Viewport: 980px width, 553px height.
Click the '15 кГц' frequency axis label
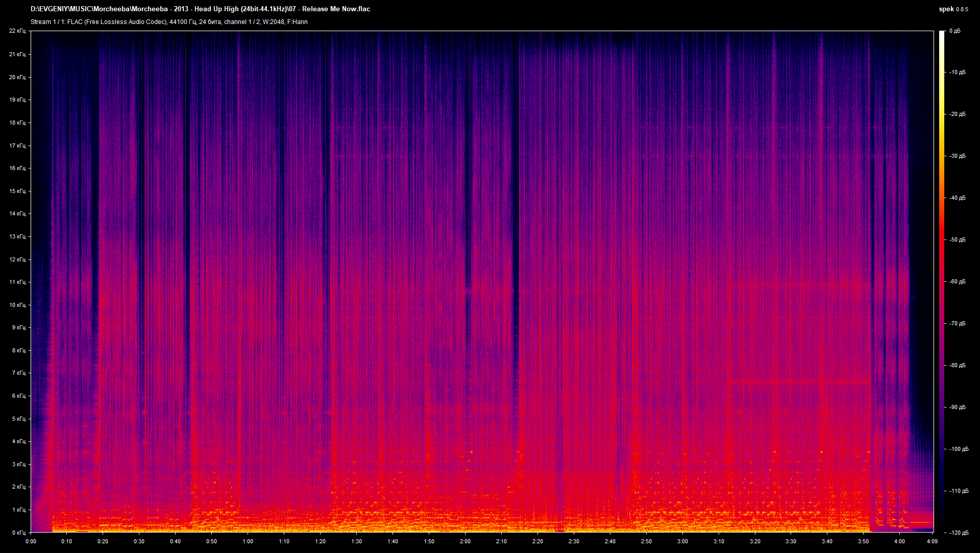pos(17,191)
